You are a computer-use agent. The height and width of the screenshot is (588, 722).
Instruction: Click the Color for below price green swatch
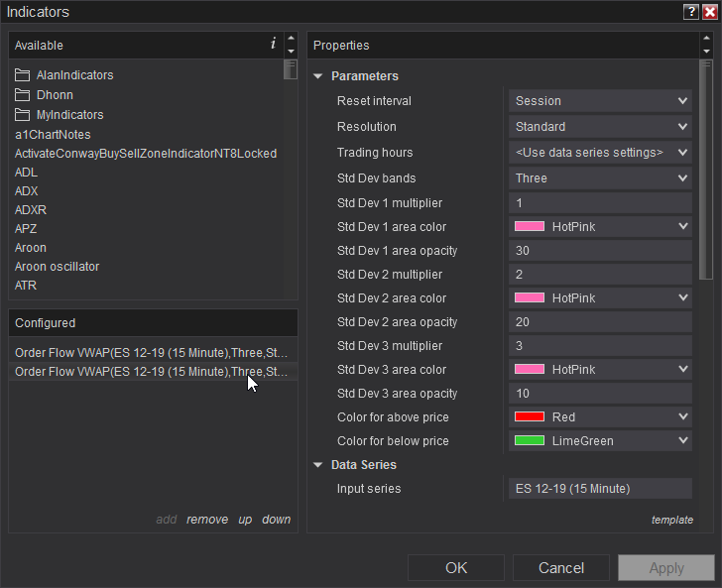[x=530, y=441]
